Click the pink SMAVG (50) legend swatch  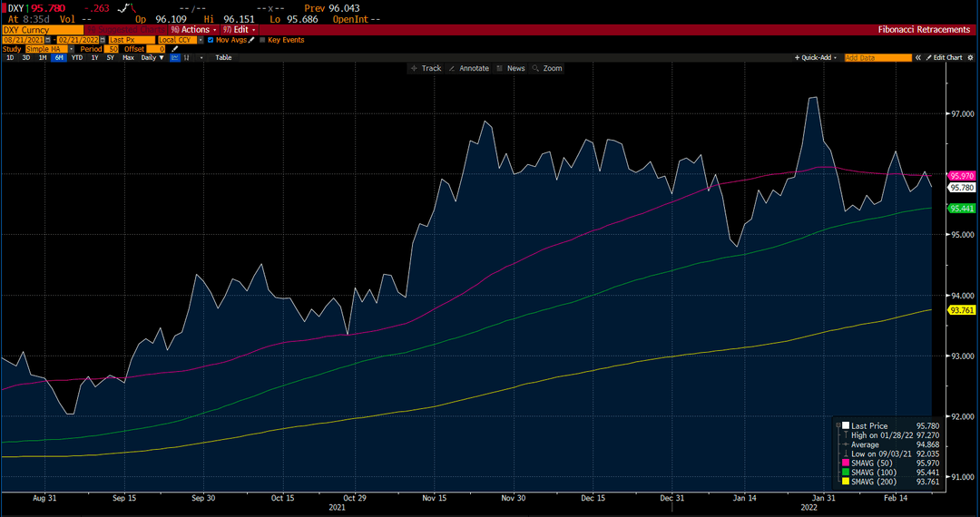pos(846,463)
